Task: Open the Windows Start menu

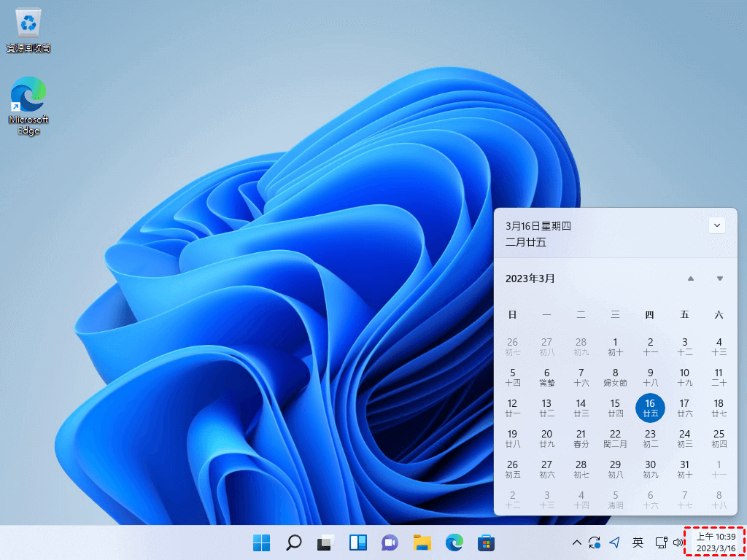Action: 261,542
